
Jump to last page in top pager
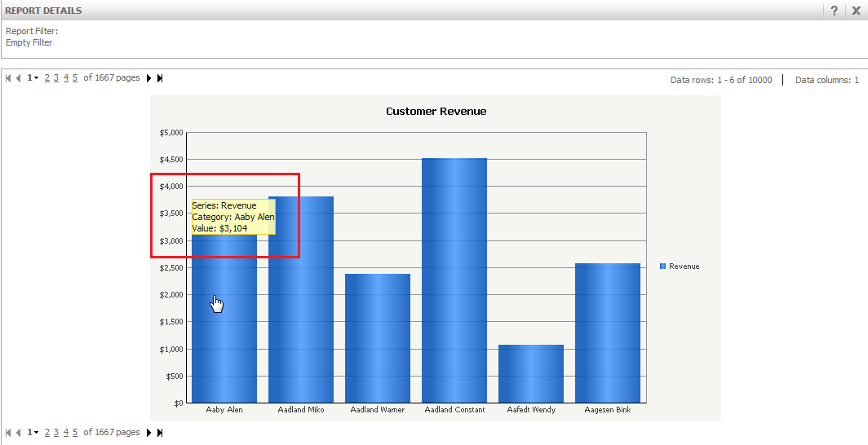coord(160,78)
